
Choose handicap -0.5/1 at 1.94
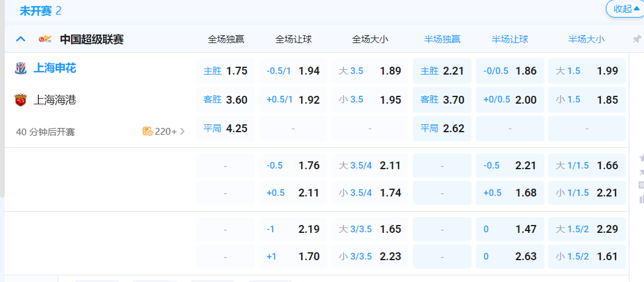tap(293, 71)
